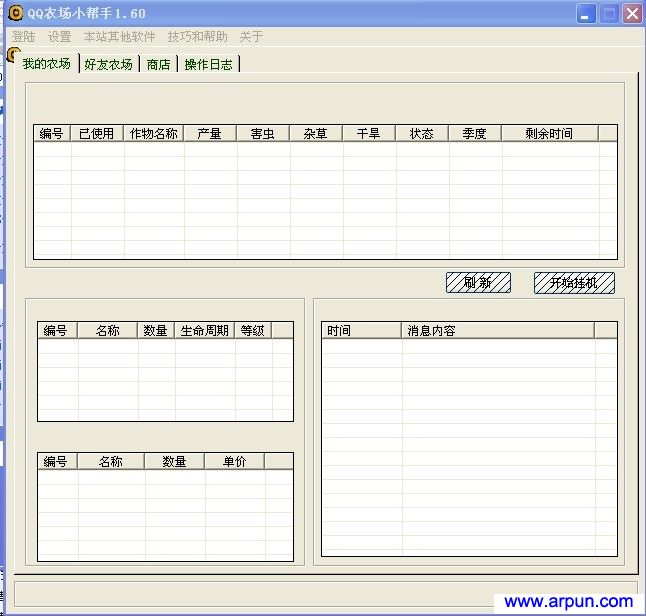Viewport: 646px width, 616px height.
Task: Click the 时间 column header in message log
Action: [x=361, y=330]
